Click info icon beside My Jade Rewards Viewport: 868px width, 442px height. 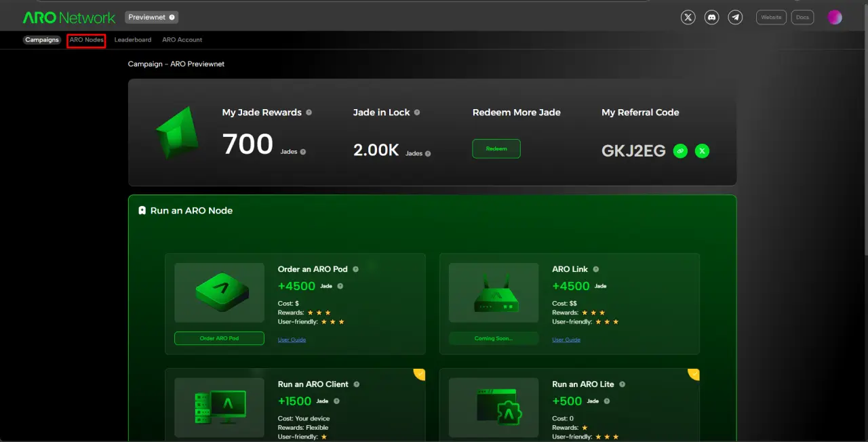click(309, 113)
